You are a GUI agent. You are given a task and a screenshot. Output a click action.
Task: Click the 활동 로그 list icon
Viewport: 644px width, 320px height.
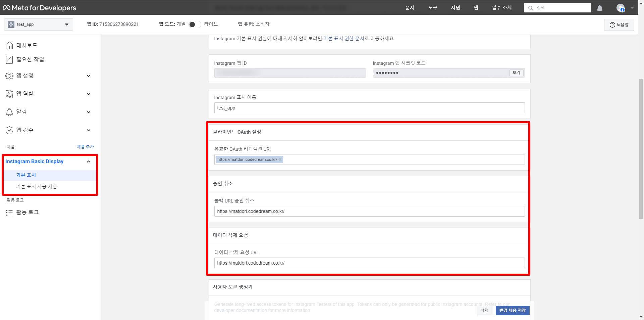point(9,213)
